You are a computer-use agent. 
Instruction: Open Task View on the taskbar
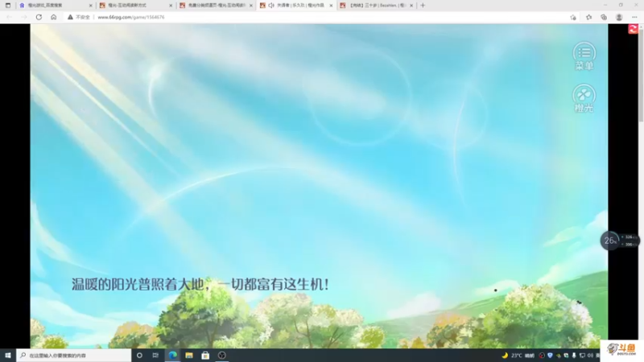155,355
